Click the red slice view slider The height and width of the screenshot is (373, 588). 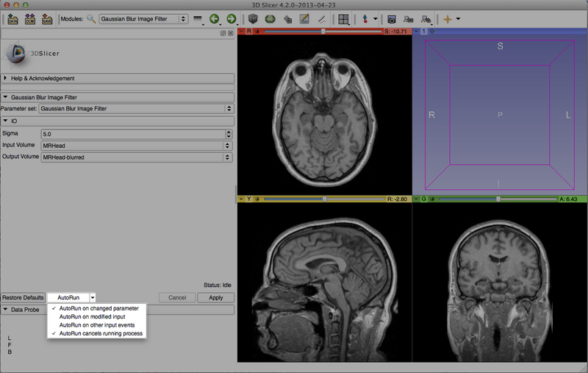click(323, 32)
